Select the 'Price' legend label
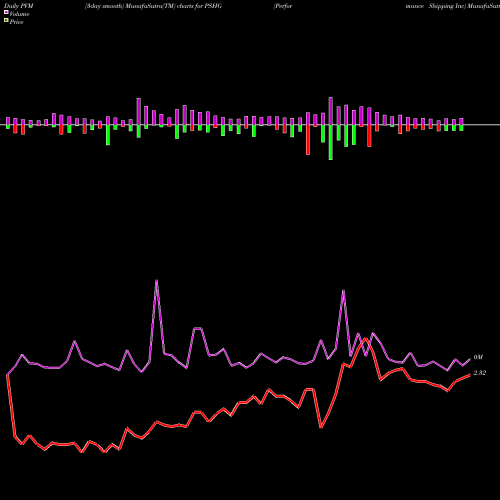 (x=16, y=22)
